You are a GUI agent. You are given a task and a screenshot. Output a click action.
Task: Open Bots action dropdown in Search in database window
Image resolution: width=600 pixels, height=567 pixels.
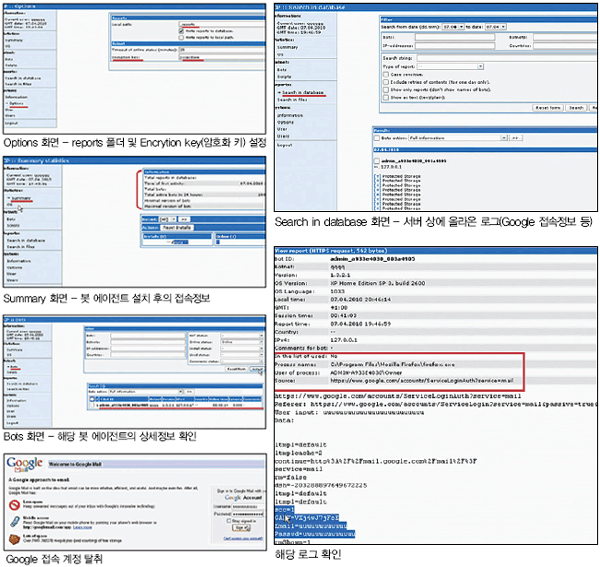point(458,138)
